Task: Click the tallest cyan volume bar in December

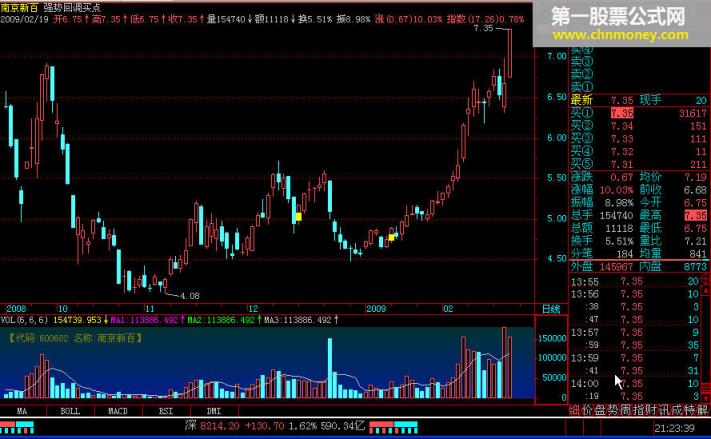Action: click(x=330, y=368)
